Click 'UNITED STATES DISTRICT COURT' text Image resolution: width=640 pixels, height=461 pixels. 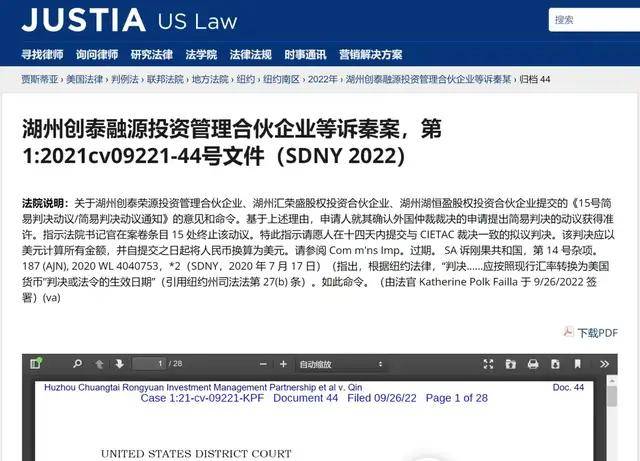196,454
